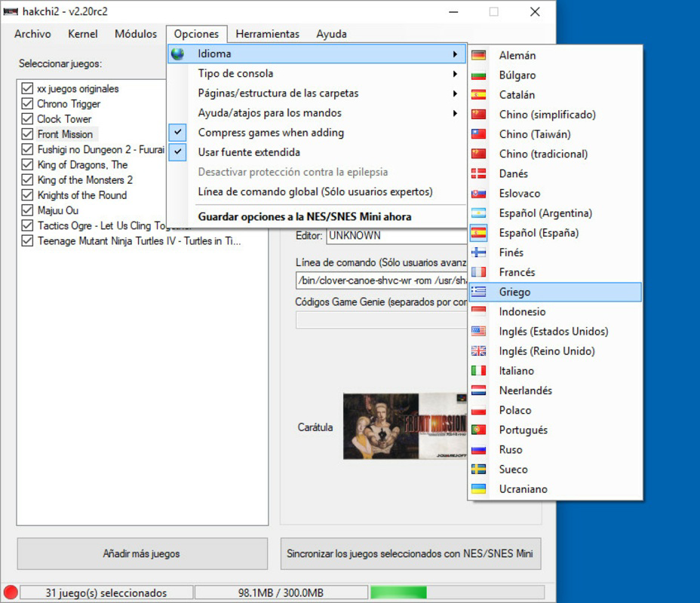
Task: Click the Ukrainian flag icon next to Ucraniano
Action: pos(478,489)
